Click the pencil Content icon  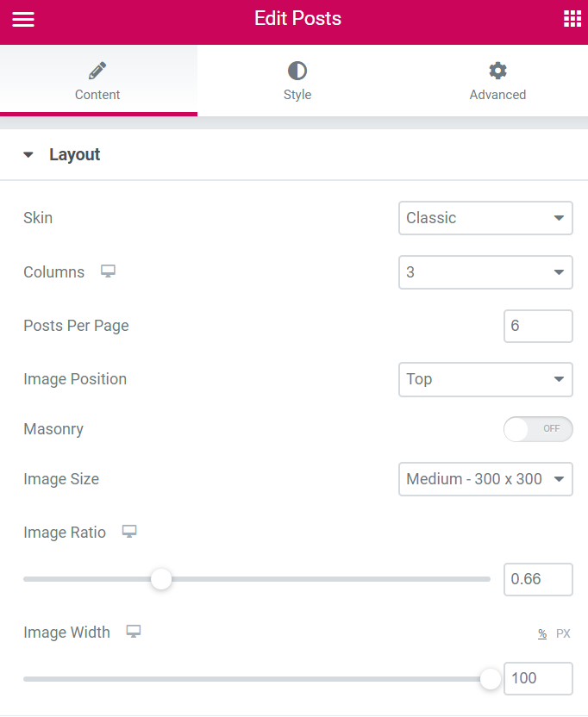(97, 71)
